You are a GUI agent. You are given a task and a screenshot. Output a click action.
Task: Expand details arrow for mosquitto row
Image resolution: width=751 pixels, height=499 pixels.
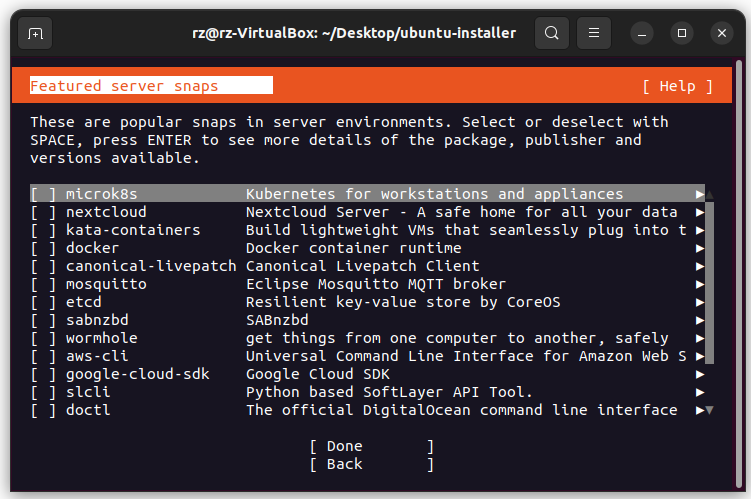(x=700, y=284)
